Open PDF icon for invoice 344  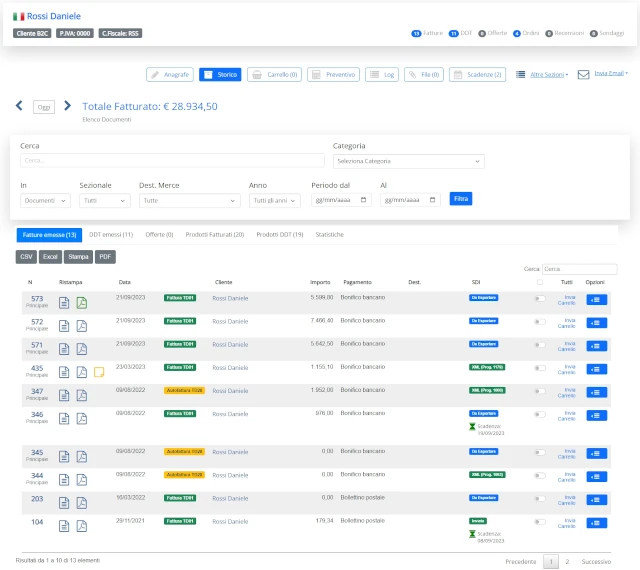(82, 480)
